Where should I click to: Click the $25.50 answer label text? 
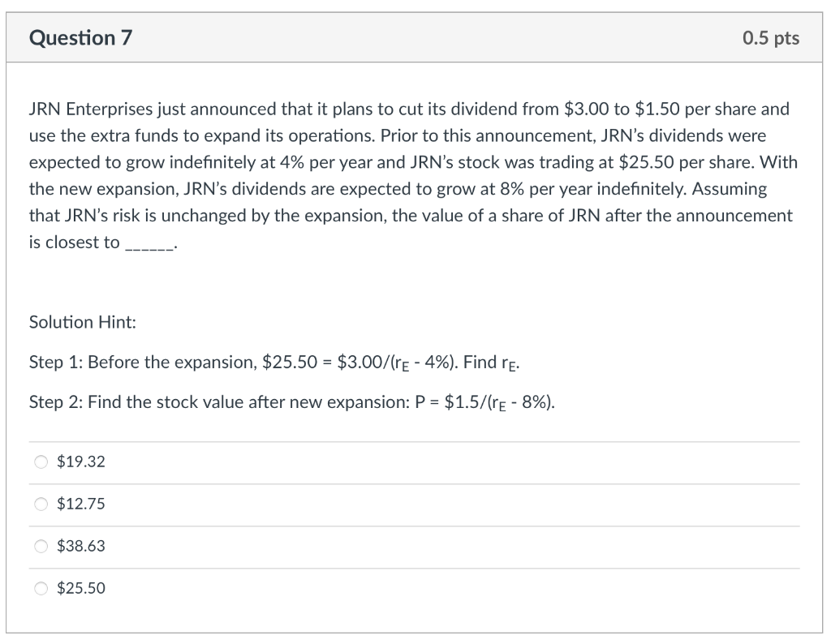(81, 589)
